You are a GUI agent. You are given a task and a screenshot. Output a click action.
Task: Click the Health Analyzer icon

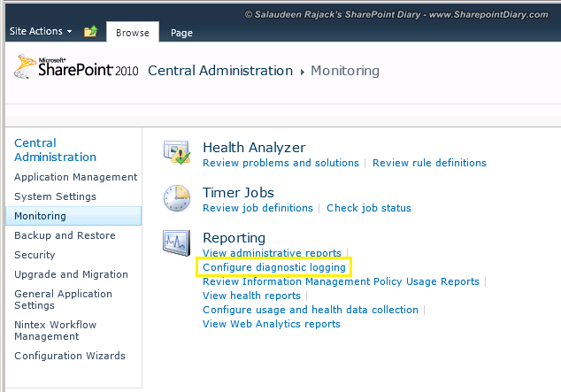(177, 153)
